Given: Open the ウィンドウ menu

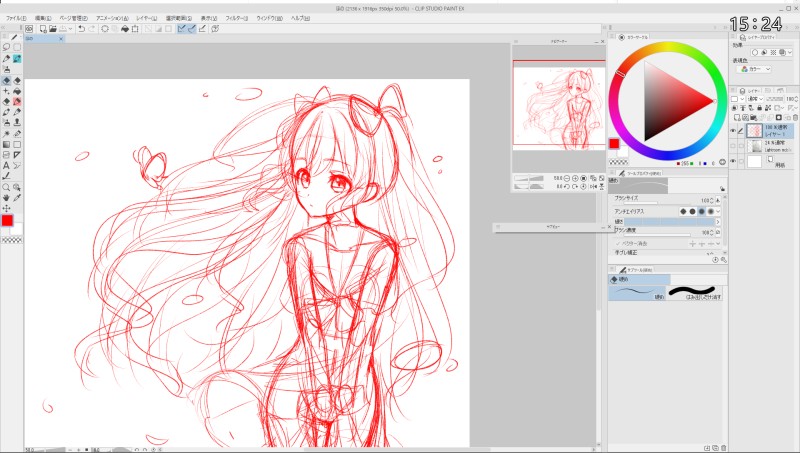Looking at the screenshot, I should [269, 18].
